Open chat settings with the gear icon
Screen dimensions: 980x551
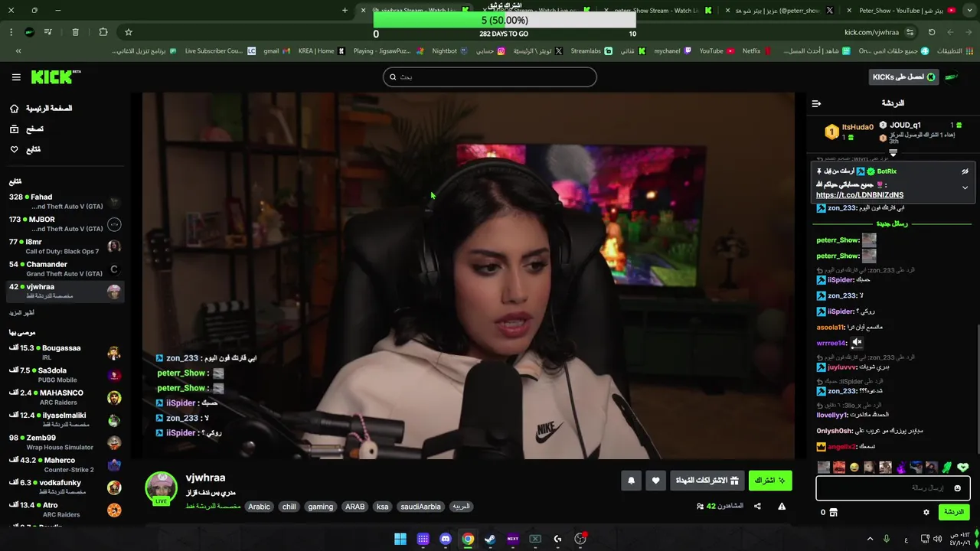(x=926, y=512)
